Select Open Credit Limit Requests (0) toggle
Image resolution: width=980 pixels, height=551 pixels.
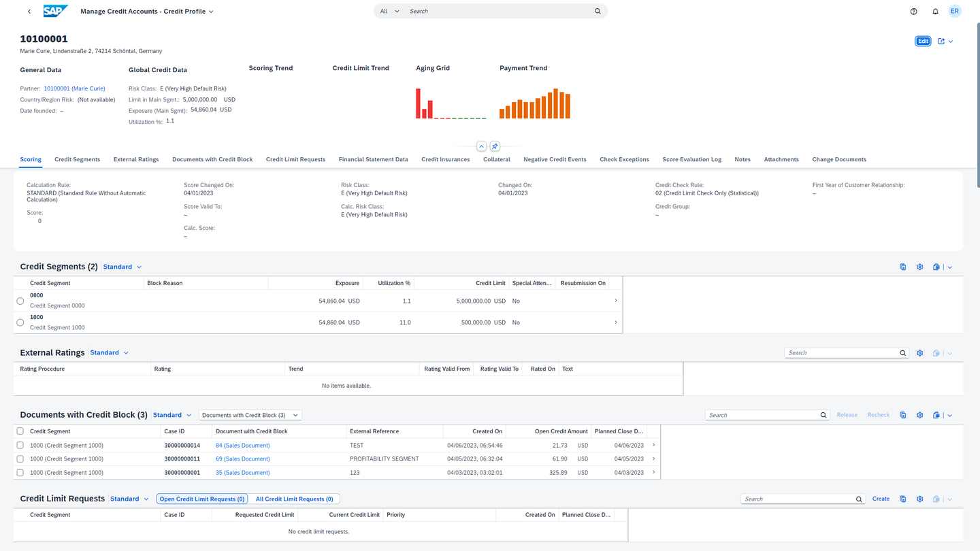pyautogui.click(x=202, y=499)
